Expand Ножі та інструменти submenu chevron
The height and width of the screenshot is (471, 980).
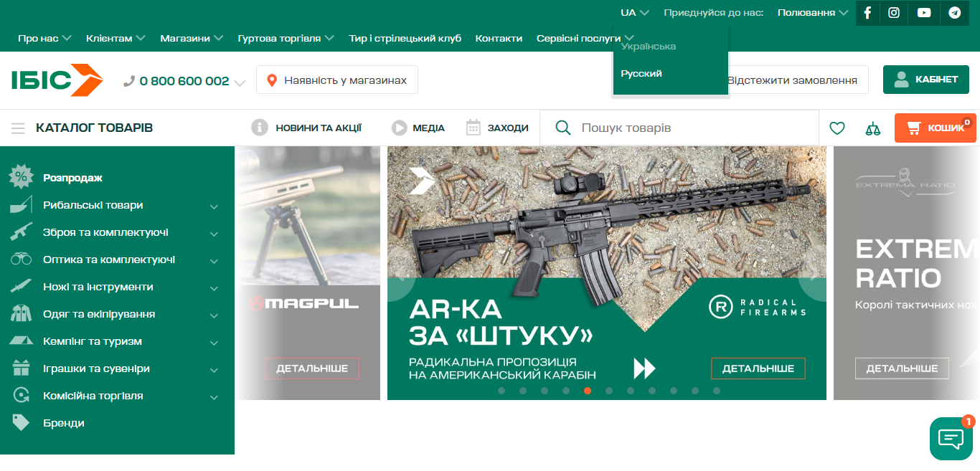pos(214,288)
